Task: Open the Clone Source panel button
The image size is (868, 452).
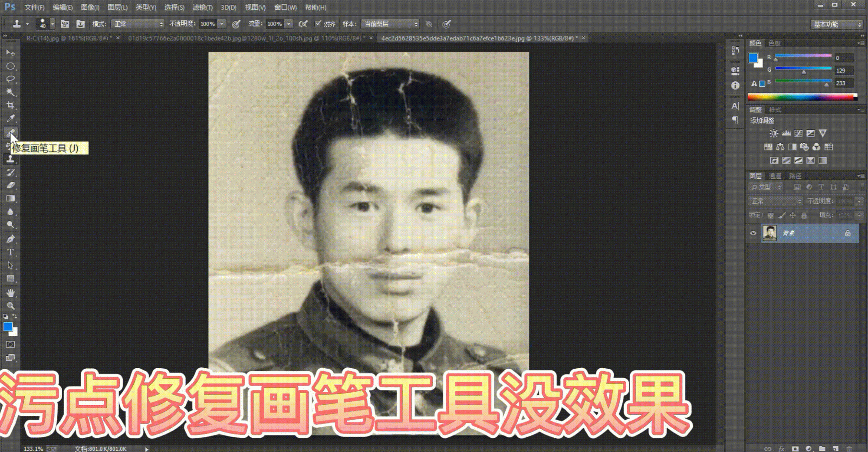Action: click(80, 24)
